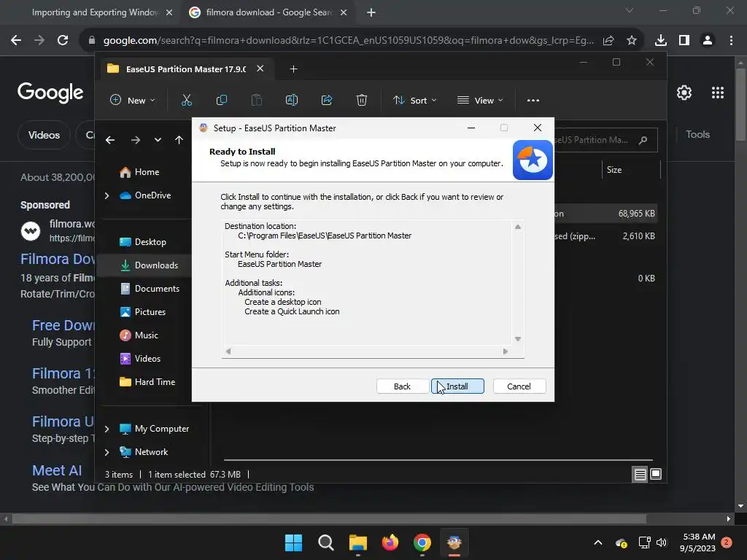
Task: Switch Explorer to details view icon
Action: pyautogui.click(x=640, y=474)
